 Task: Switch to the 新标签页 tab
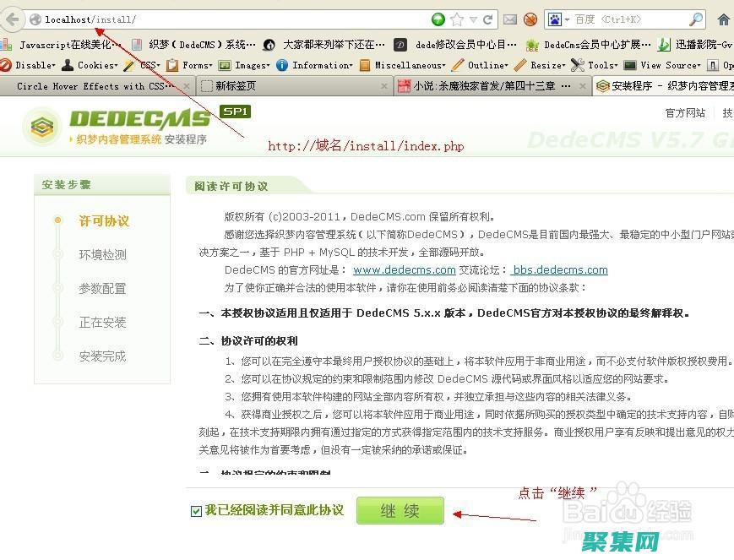tap(237, 85)
